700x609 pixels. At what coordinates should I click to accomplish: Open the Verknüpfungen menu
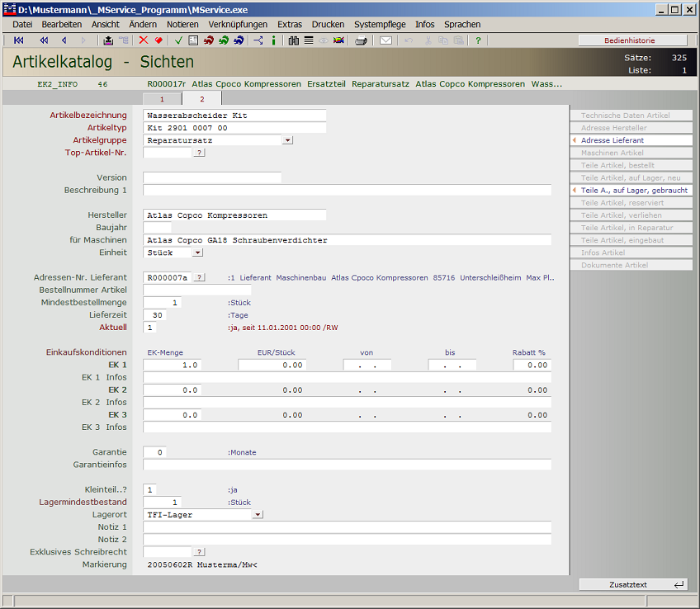point(238,25)
